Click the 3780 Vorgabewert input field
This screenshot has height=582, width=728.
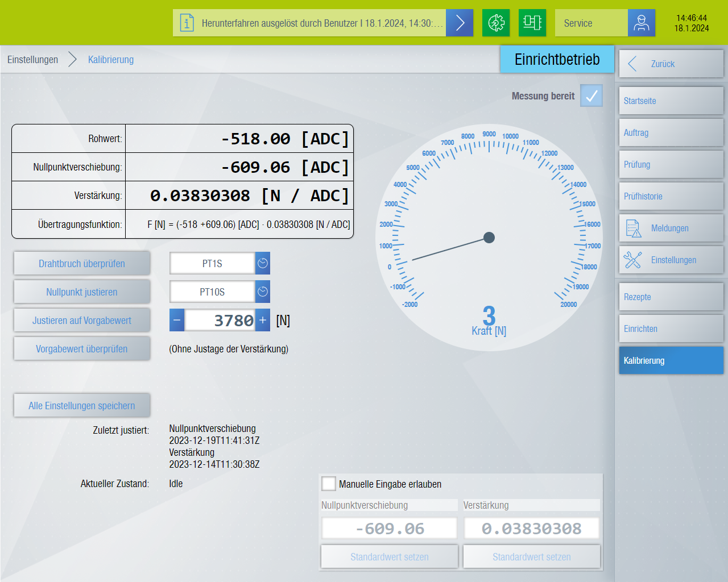click(x=220, y=320)
